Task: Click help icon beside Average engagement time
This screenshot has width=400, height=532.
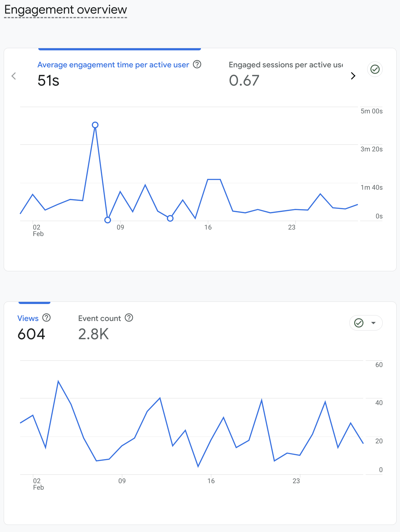Action: point(197,64)
